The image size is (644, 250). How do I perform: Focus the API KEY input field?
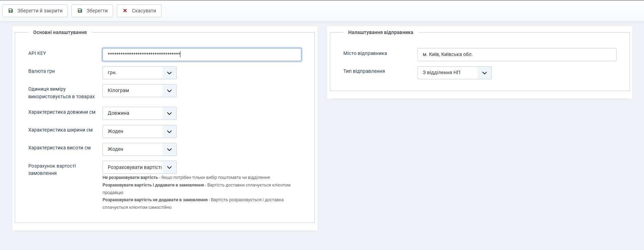pos(202,55)
